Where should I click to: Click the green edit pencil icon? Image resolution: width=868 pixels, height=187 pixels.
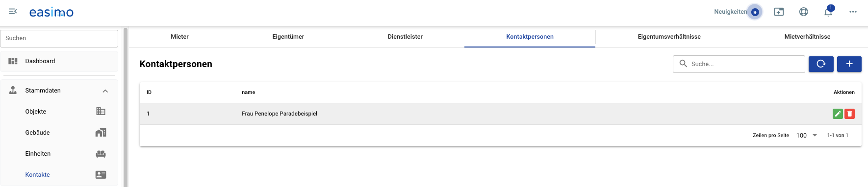838,114
